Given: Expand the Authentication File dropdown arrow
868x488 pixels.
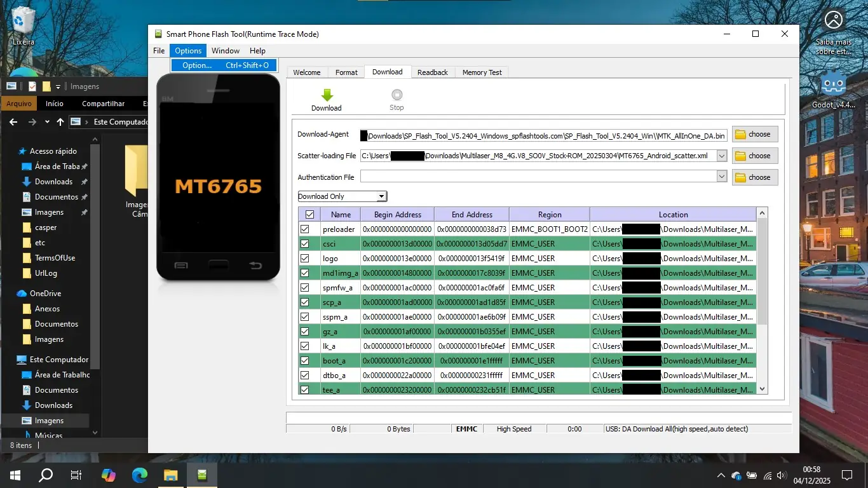Looking at the screenshot, I should 721,177.
